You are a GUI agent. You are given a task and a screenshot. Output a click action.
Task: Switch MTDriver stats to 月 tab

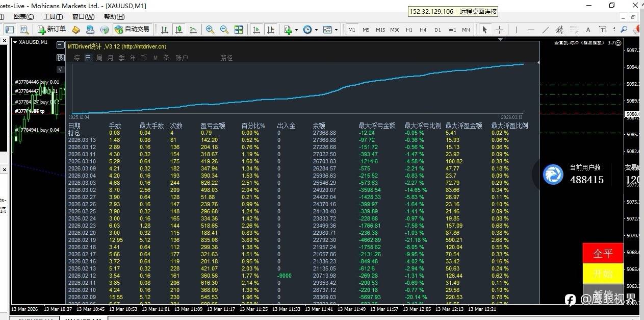(x=111, y=58)
